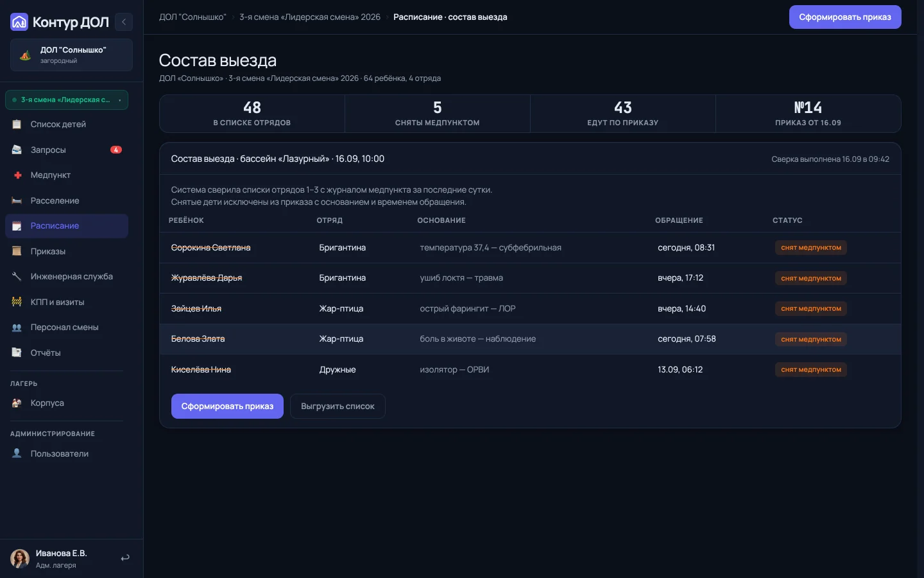
Task: Select the crossed-out name Сорокина Светлана
Action: 210,247
